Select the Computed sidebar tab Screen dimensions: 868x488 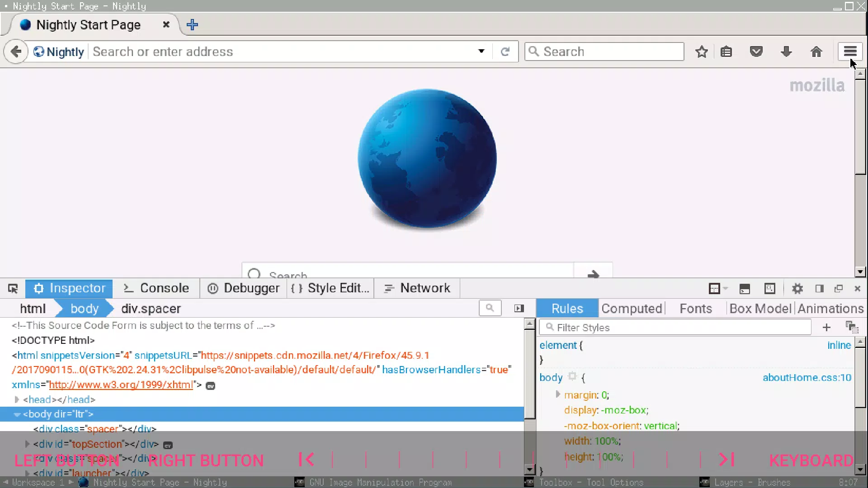[x=632, y=309]
